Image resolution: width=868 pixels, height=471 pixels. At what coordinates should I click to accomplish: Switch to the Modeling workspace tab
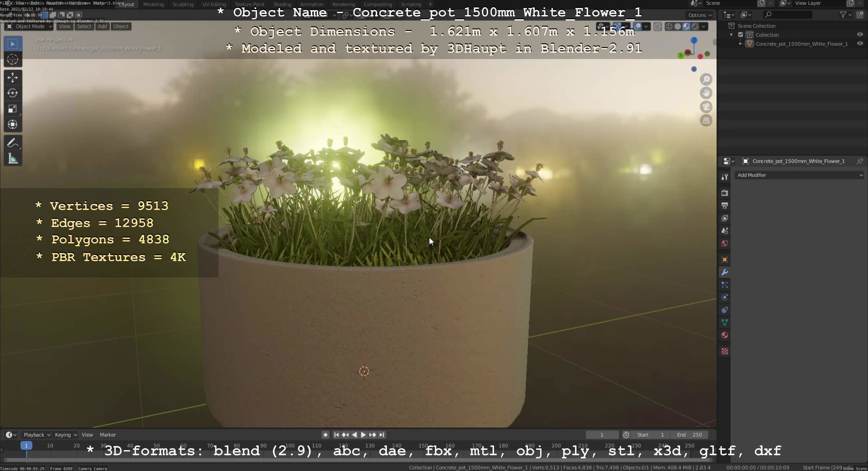[x=153, y=4]
